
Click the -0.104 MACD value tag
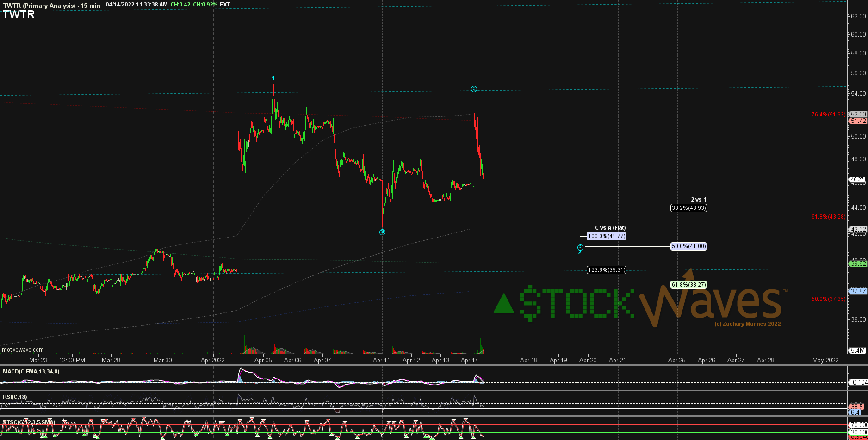[858, 382]
